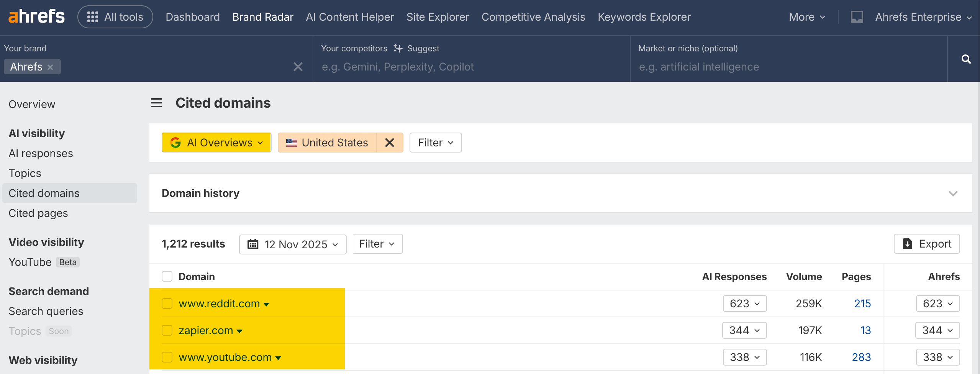Click the Ahrefs logo
Viewport: 980px width, 374px height.
click(x=36, y=17)
